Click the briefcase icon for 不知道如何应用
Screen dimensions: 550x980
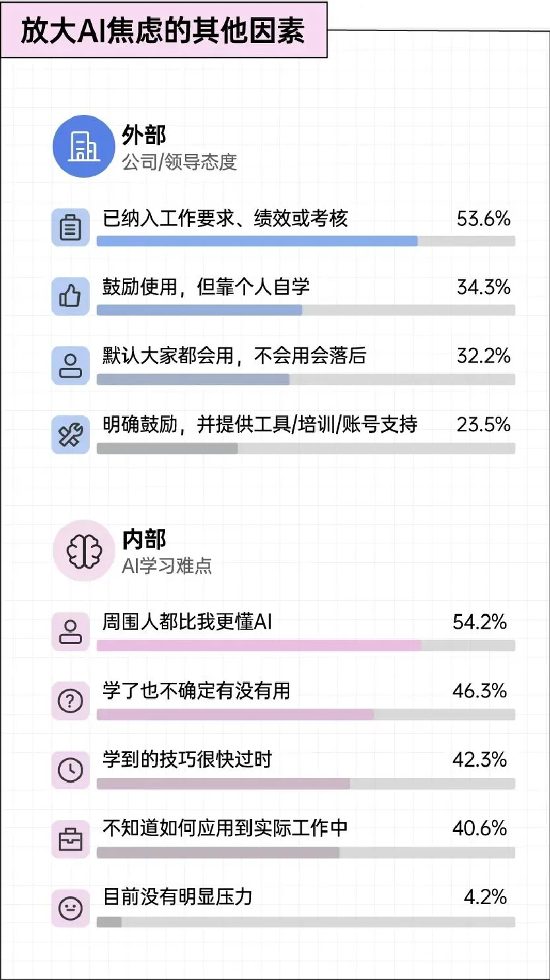point(71,839)
